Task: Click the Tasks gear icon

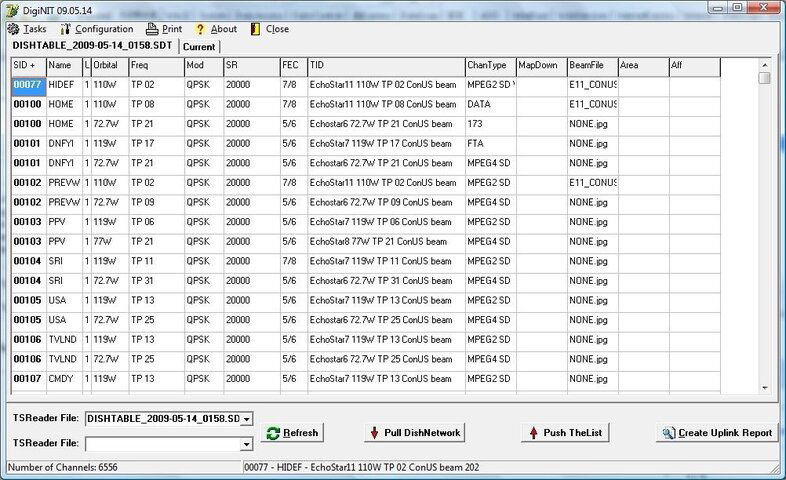Action: click(x=14, y=29)
